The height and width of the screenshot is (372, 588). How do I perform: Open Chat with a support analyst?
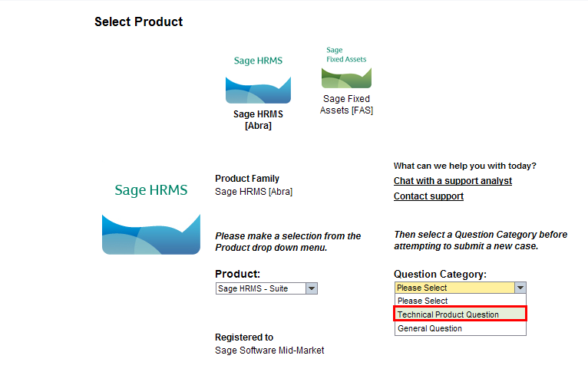[x=452, y=181]
